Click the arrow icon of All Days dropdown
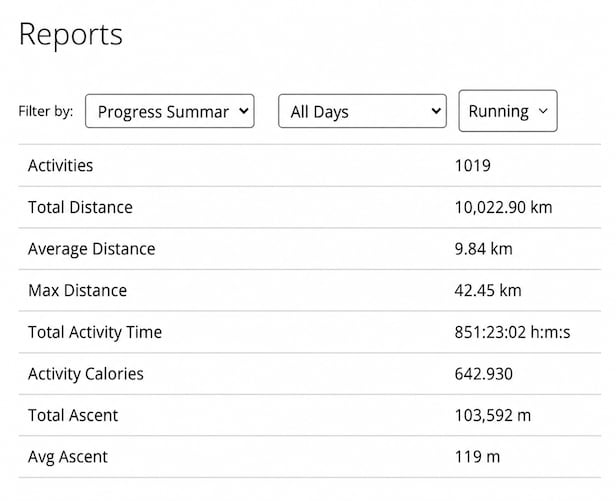Image resolution: width=616 pixels, height=501 pixels. (436, 111)
